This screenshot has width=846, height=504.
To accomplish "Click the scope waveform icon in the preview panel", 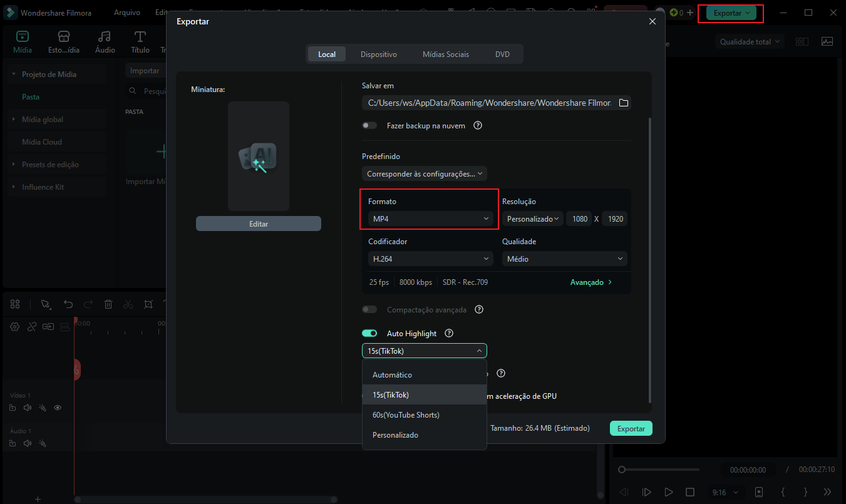I will tap(827, 41).
